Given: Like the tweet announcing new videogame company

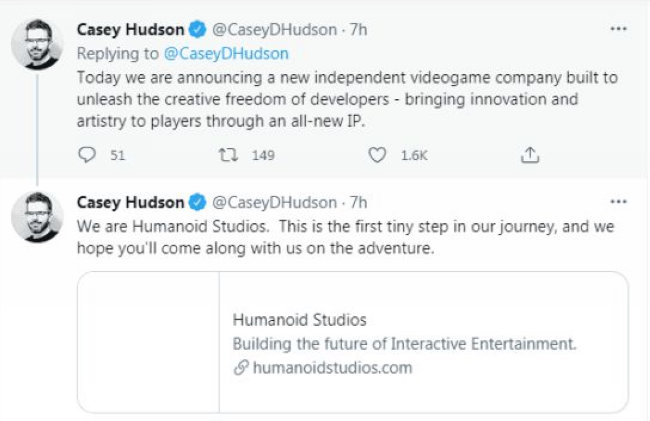Looking at the screenshot, I should click(x=377, y=155).
